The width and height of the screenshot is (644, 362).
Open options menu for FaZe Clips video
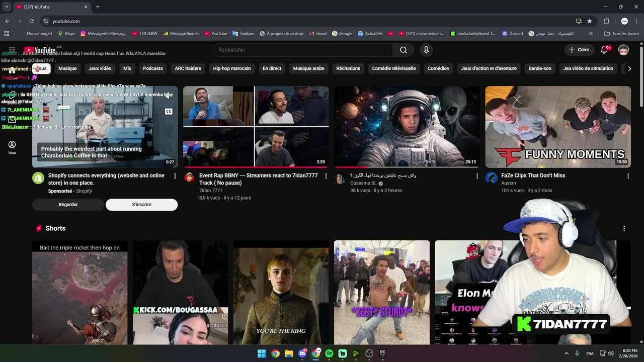[628, 176]
